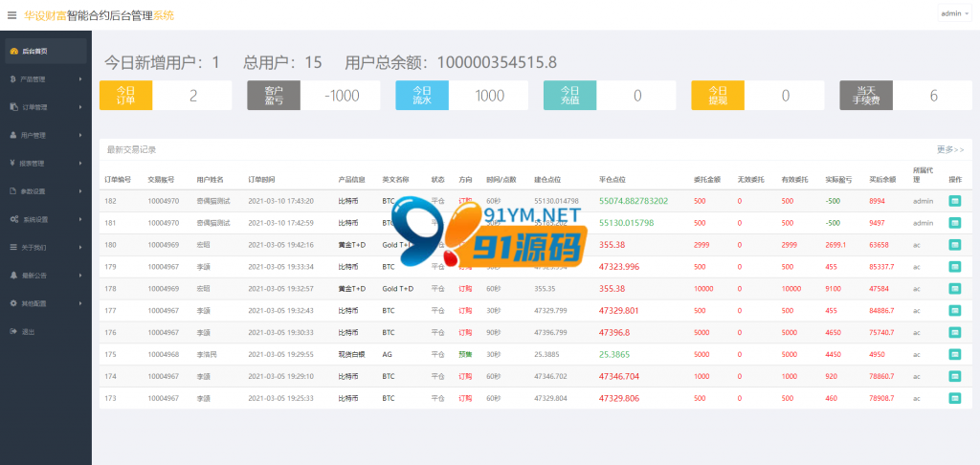Viewport: 980px width, 465px height.
Task: Select the 订单管理 menu label
Action: (x=34, y=107)
